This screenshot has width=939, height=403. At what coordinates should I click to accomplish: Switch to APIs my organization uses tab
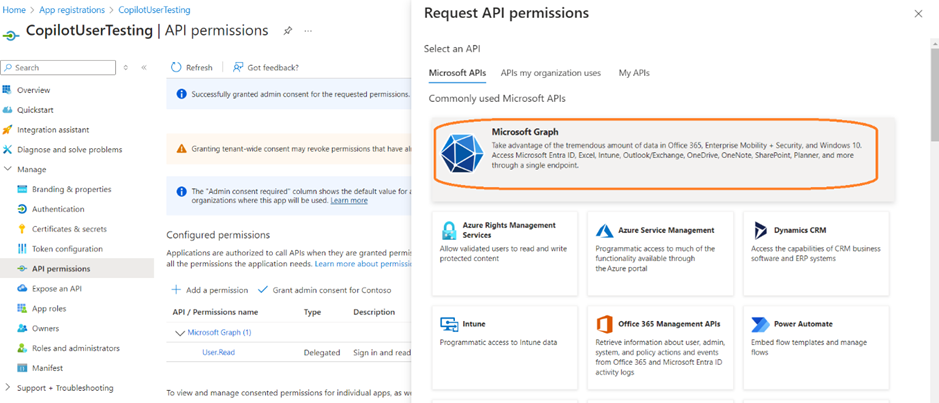550,73
